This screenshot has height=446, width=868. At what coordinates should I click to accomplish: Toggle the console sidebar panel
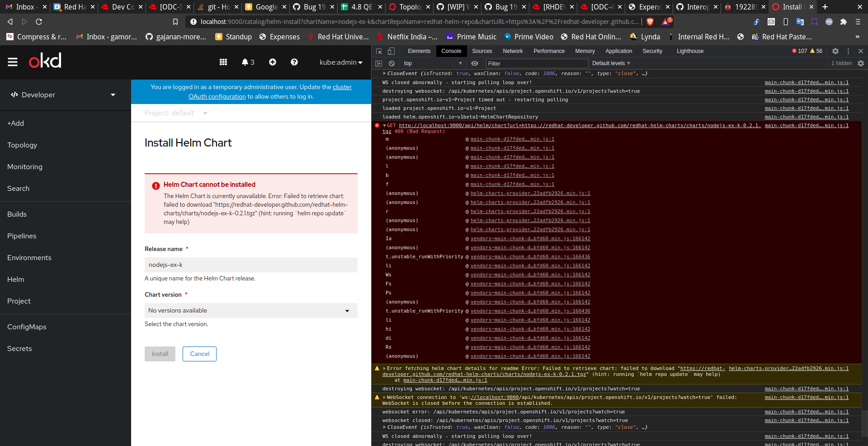tap(379, 63)
